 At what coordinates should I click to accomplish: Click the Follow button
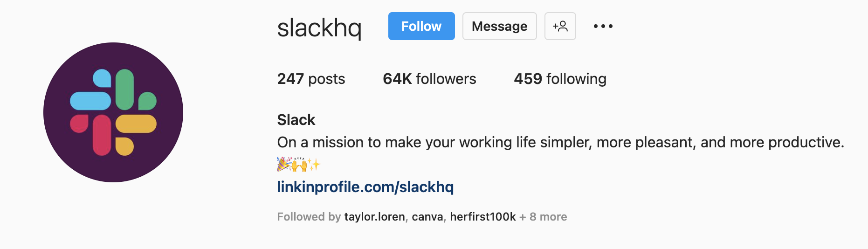421,26
